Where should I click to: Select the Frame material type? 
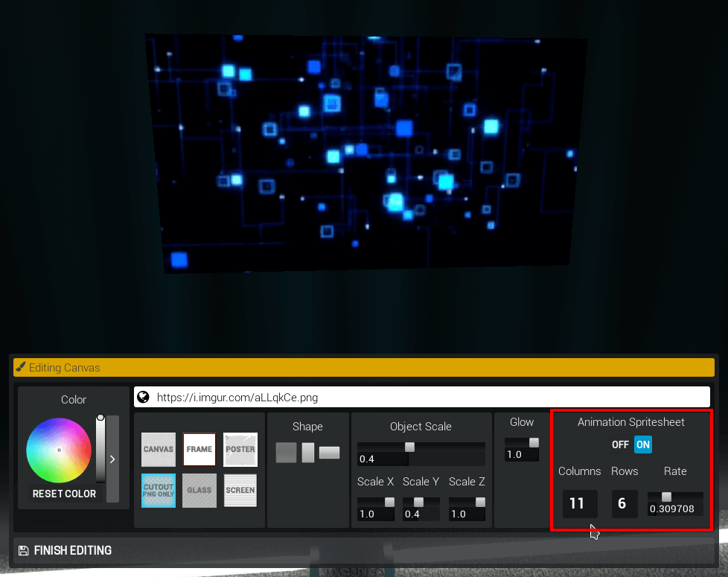[x=199, y=450]
